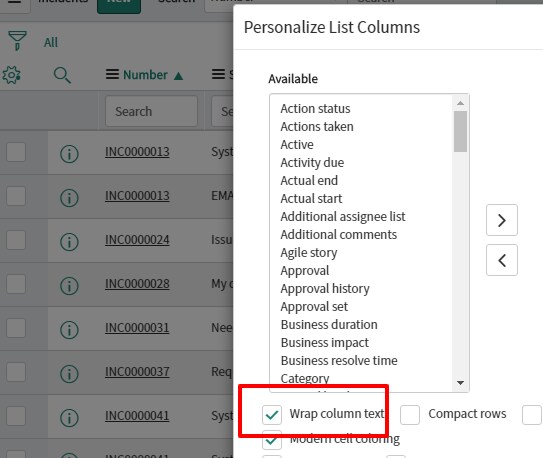Click the move left arrow button
Screen dimensions: 543x458
502,260
